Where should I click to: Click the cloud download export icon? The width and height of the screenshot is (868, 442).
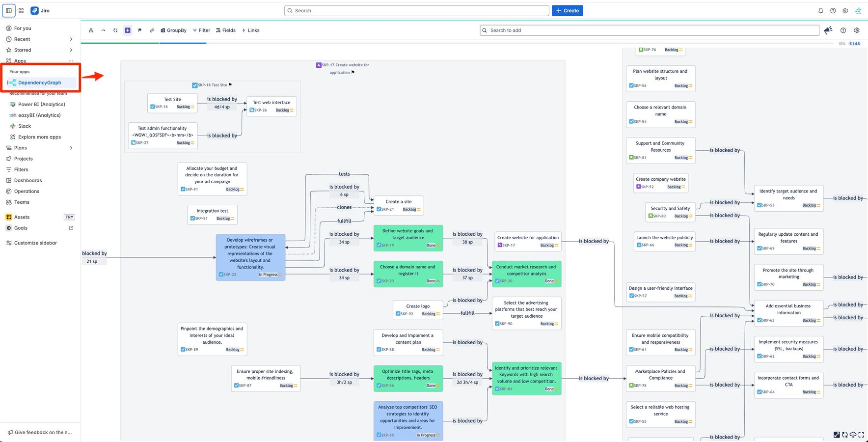pos(853,435)
